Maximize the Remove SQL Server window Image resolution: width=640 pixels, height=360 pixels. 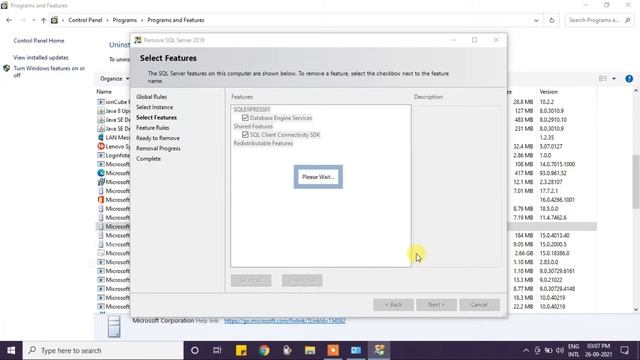click(x=474, y=40)
